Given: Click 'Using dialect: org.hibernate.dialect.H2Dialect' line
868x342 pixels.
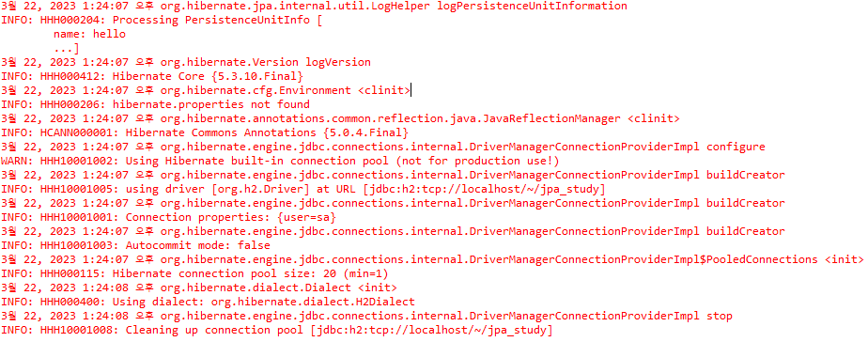Looking at the screenshot, I should [x=208, y=303].
